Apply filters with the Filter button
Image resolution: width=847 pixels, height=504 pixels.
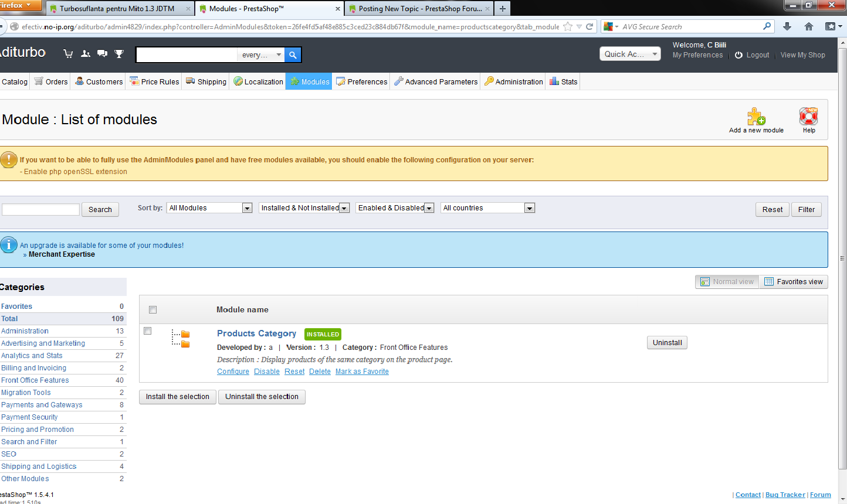pos(807,210)
